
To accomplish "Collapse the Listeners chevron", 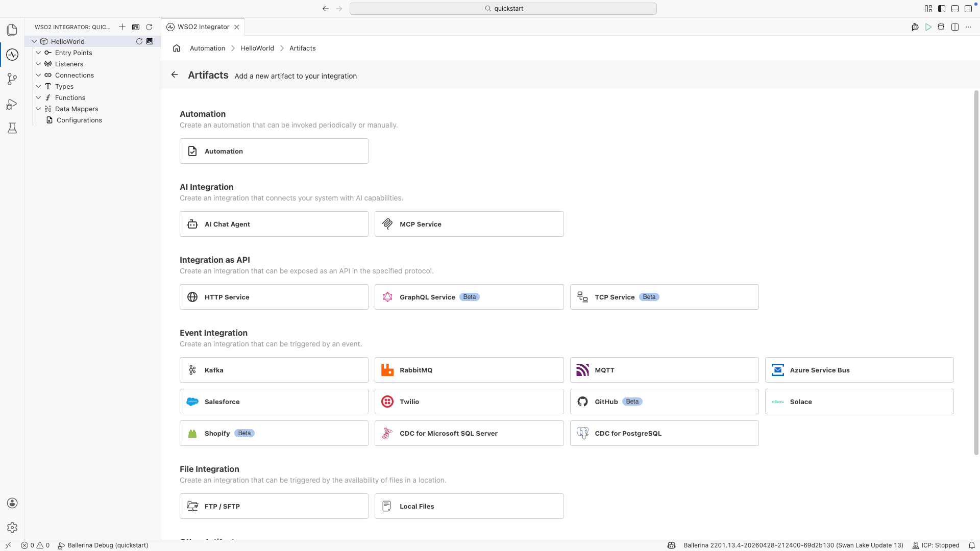I will click(38, 64).
